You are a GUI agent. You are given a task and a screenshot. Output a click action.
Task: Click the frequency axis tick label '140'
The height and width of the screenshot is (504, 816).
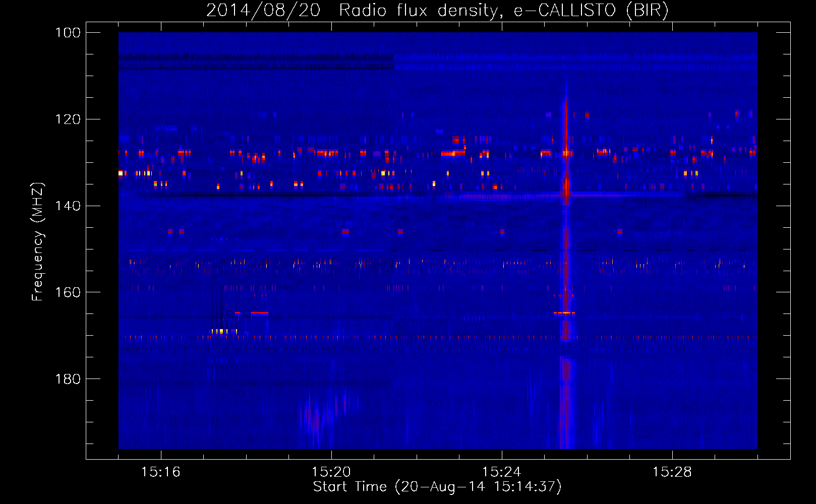[68, 206]
